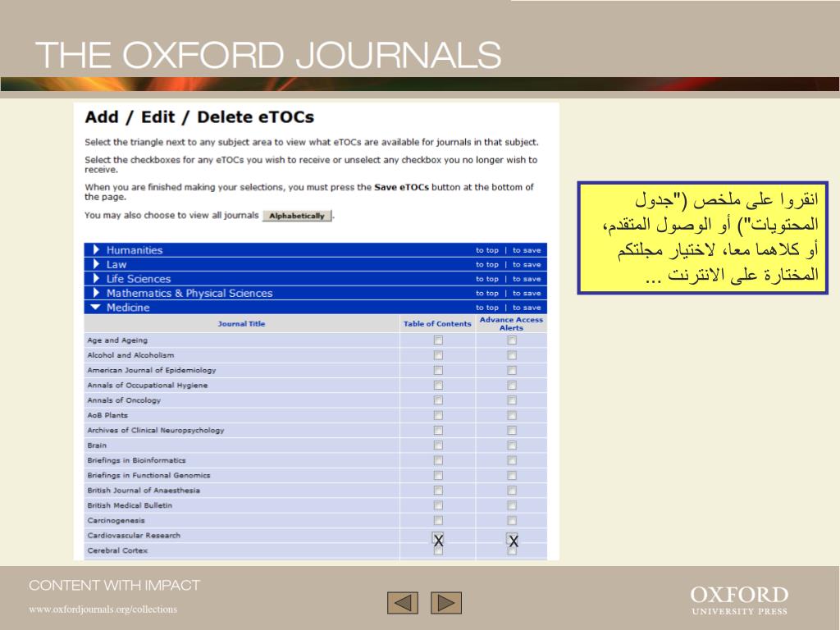Click the Medicine subject label

tap(128, 308)
